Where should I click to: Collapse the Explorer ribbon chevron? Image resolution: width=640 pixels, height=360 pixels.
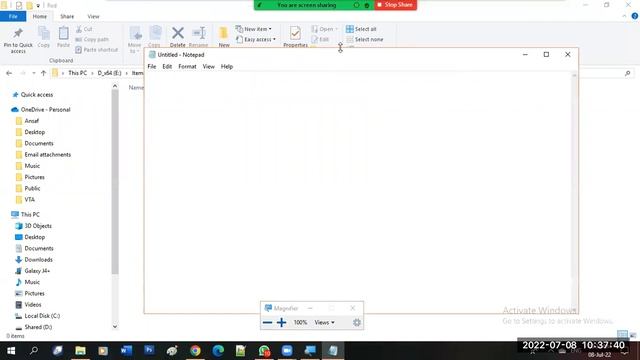pos(624,16)
